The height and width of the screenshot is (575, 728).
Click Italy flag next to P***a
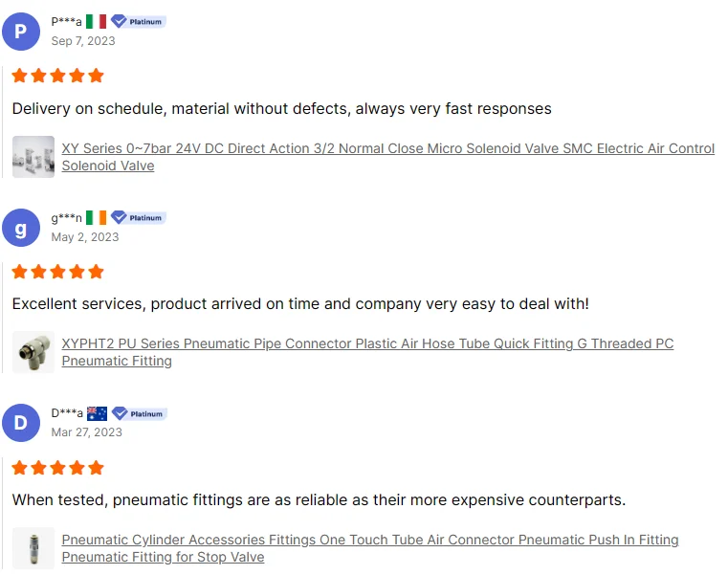coord(96,22)
